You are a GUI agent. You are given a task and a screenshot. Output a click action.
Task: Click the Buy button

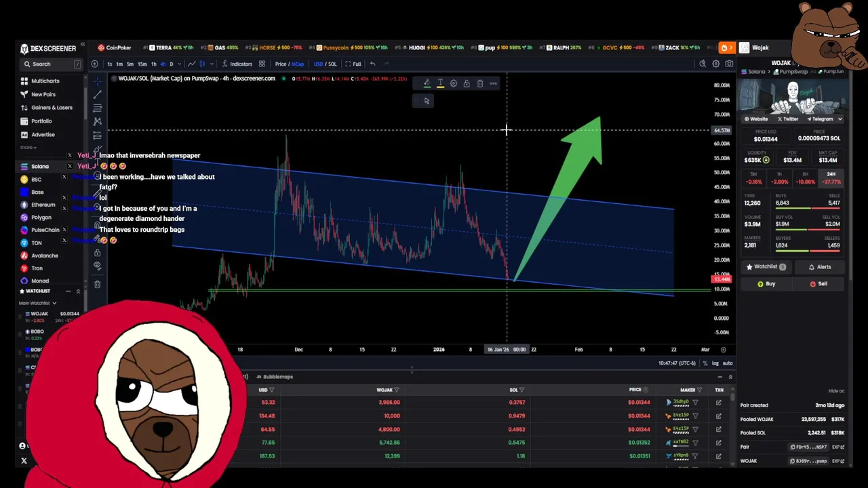point(766,284)
